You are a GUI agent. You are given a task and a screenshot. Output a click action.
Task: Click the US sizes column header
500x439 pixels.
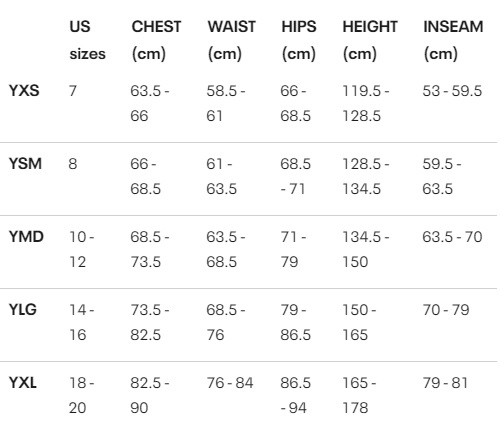(x=87, y=40)
